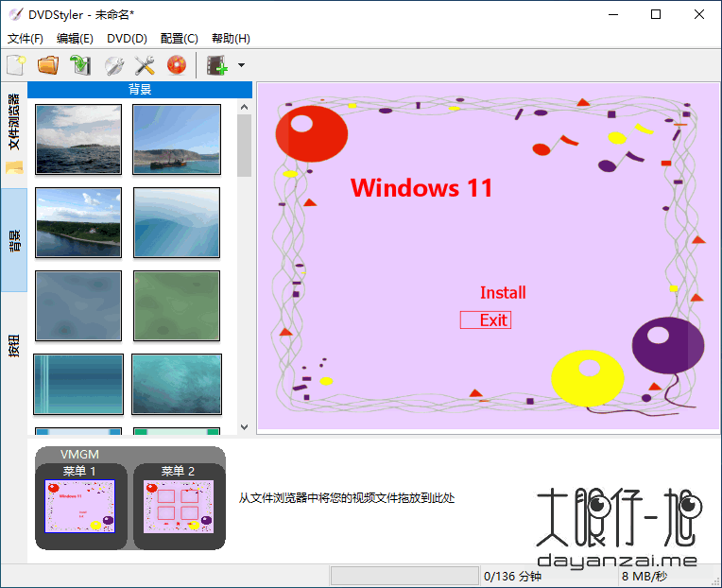
Task: Click the VMGM label in the timeline
Action: point(79,455)
